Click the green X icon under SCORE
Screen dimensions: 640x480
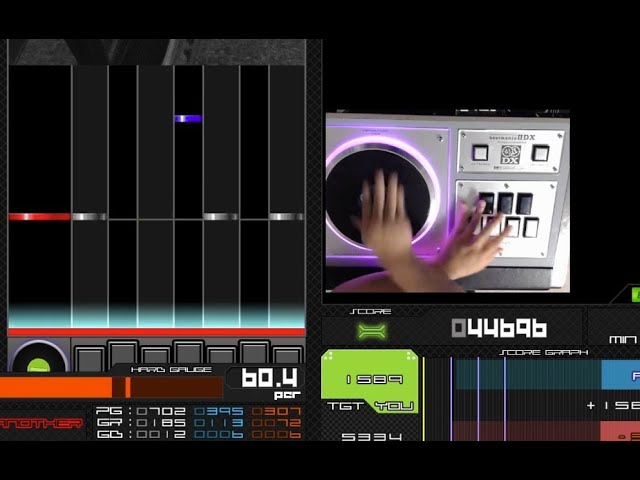371,331
